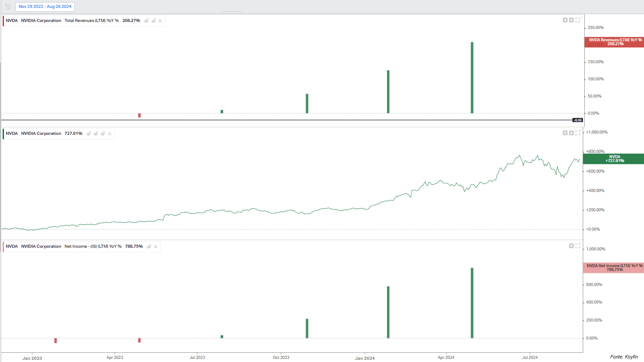Remove the Net Income (LTM) YoY % series
This screenshot has width=644, height=362.
coord(156,246)
